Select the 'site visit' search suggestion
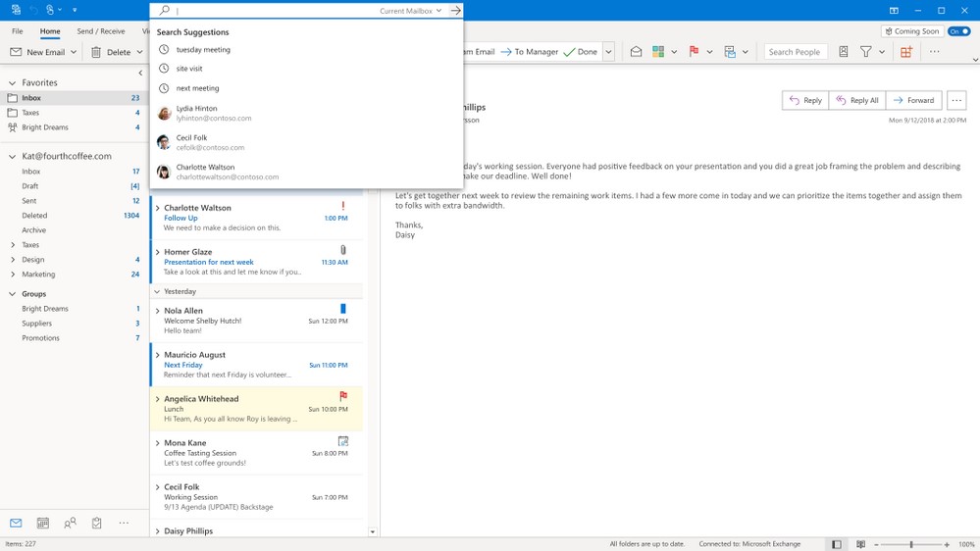The image size is (980, 551). [x=306, y=69]
